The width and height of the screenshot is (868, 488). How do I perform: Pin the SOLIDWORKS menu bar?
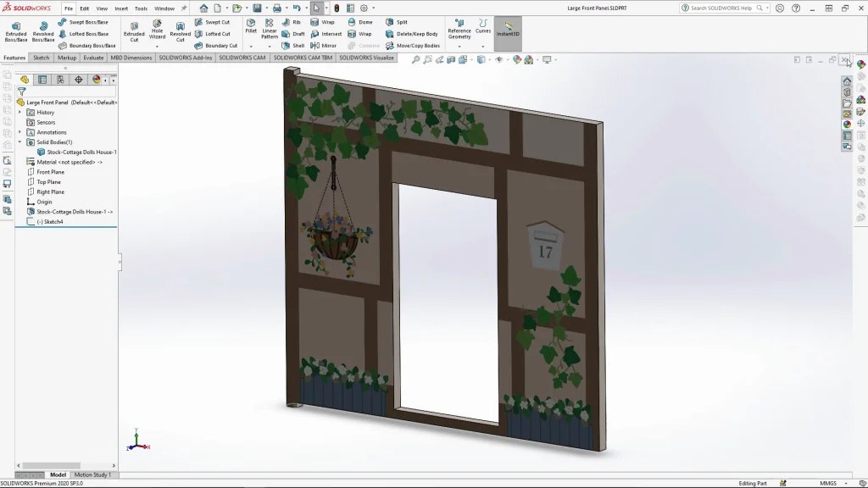pos(184,8)
